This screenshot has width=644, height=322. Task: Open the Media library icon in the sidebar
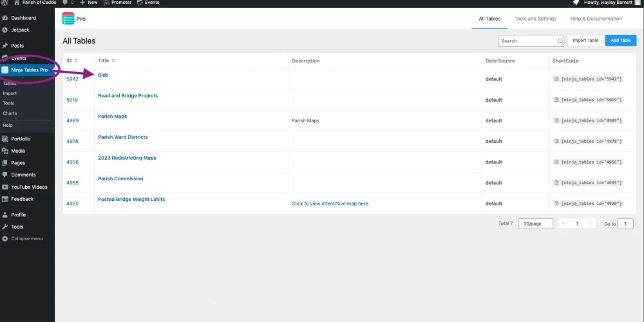coord(5,151)
